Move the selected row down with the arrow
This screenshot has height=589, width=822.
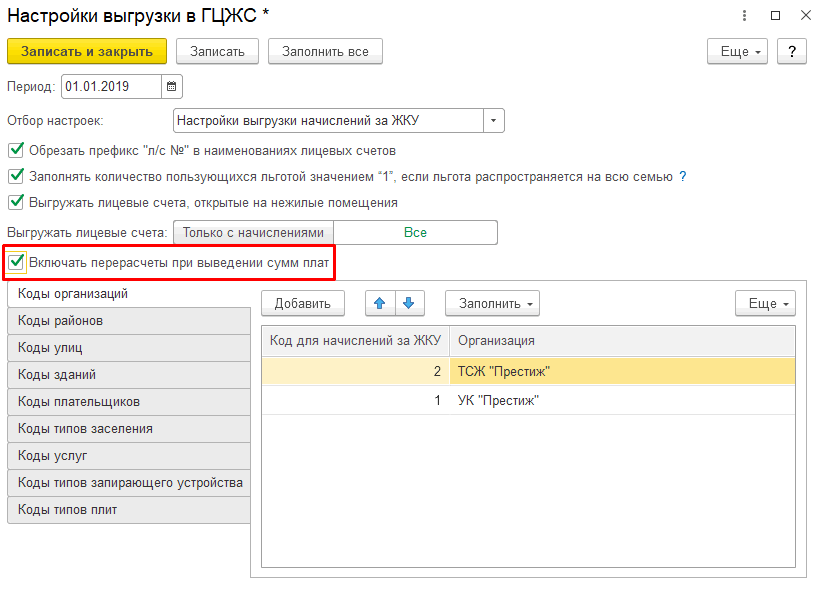point(408,303)
